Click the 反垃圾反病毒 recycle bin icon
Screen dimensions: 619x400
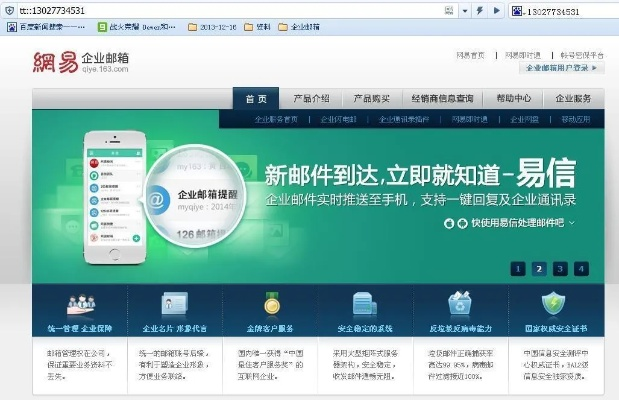pyautogui.click(x=459, y=303)
